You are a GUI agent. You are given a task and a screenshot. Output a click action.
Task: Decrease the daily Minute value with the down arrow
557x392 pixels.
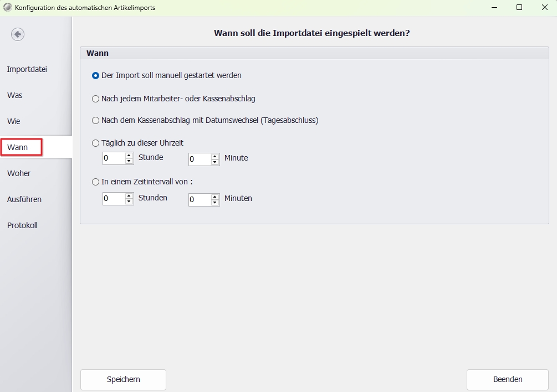coord(215,162)
